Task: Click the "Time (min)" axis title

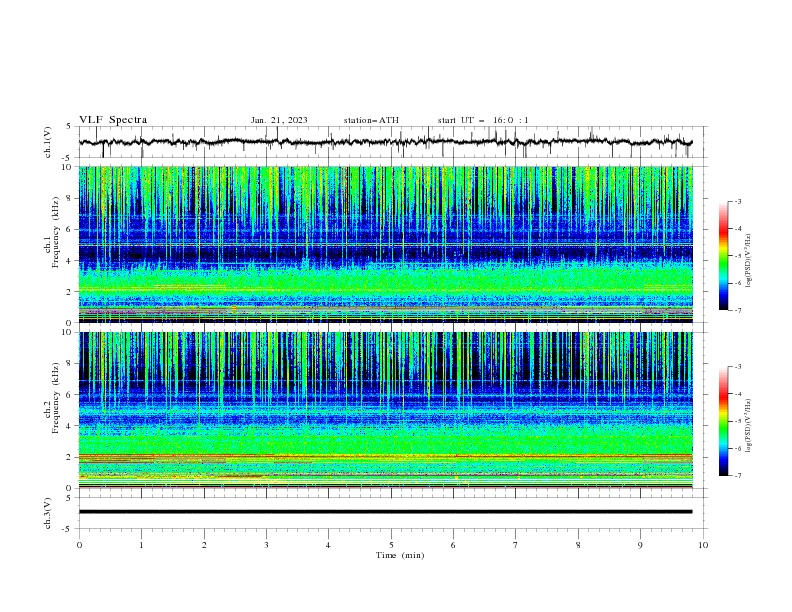Action: (400, 555)
